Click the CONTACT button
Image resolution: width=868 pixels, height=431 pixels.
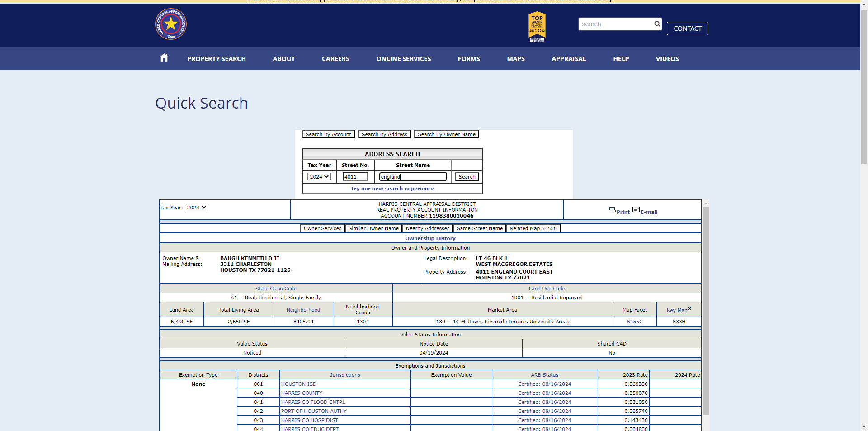click(x=688, y=28)
